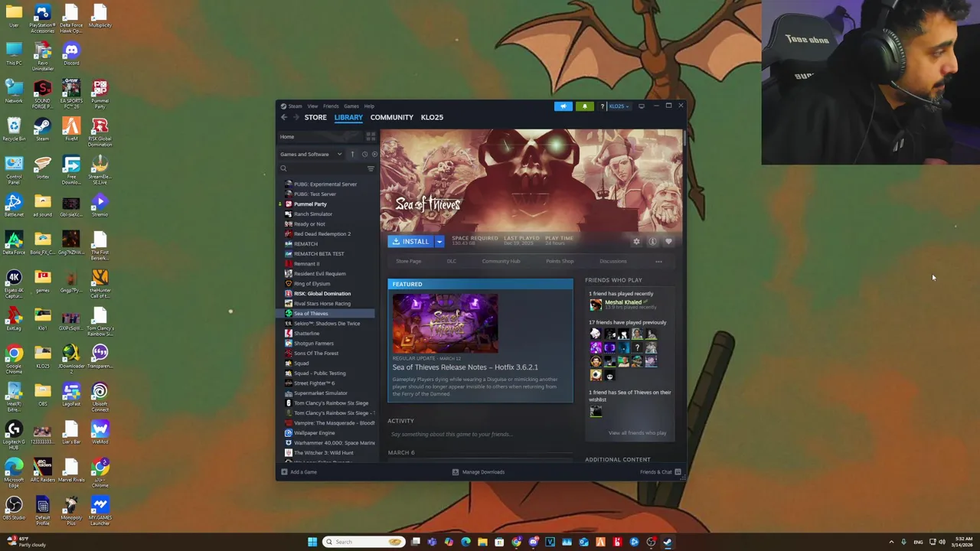Select Resident Evil Requiem in library
Image resolution: width=980 pixels, height=551 pixels.
[319, 274]
